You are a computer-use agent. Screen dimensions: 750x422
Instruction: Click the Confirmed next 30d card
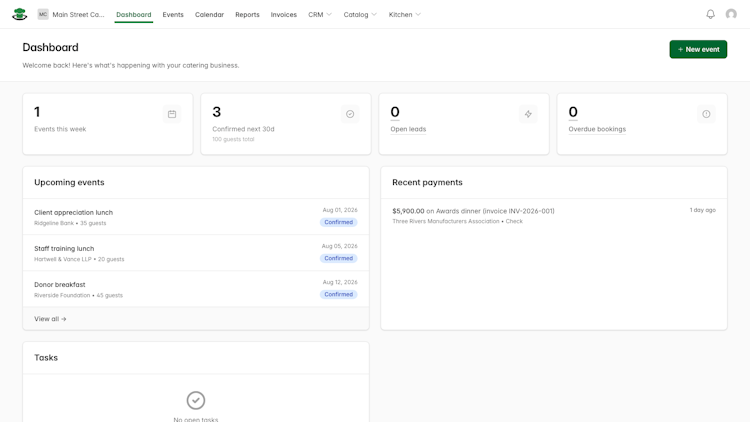(286, 124)
